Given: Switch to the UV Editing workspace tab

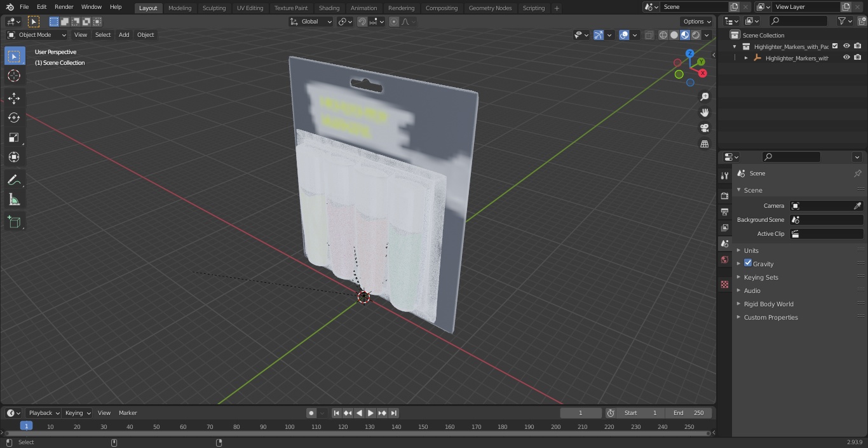Looking at the screenshot, I should [x=250, y=8].
